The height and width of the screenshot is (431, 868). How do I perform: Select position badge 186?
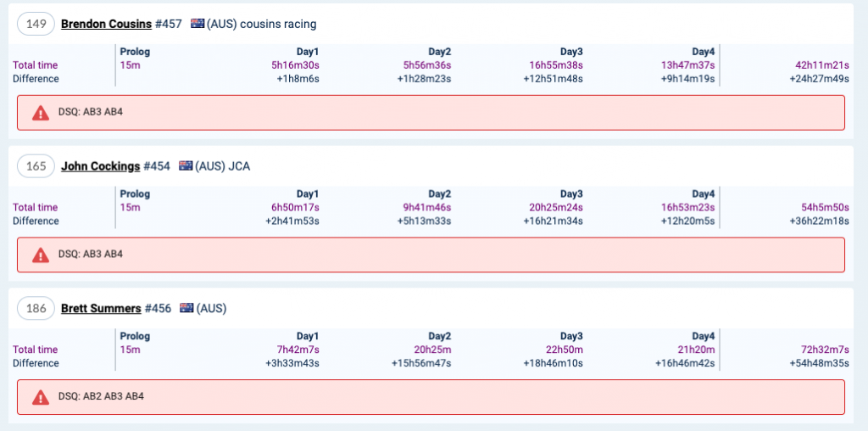36,309
